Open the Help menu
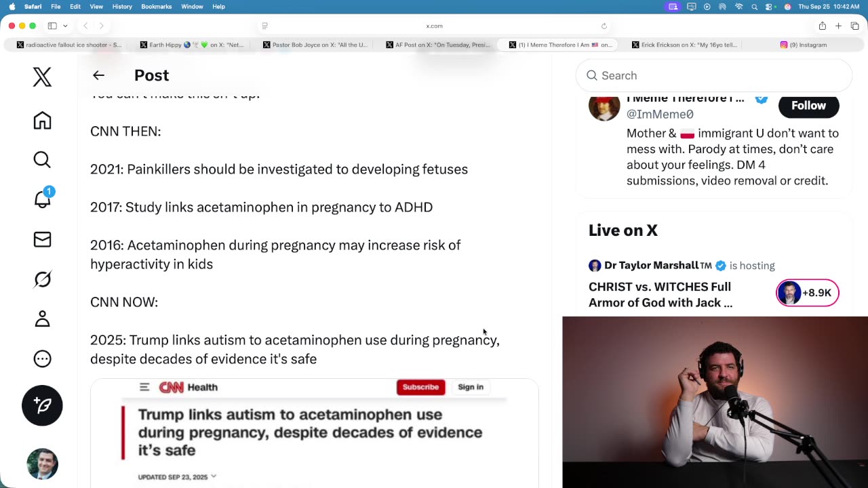 tap(218, 7)
